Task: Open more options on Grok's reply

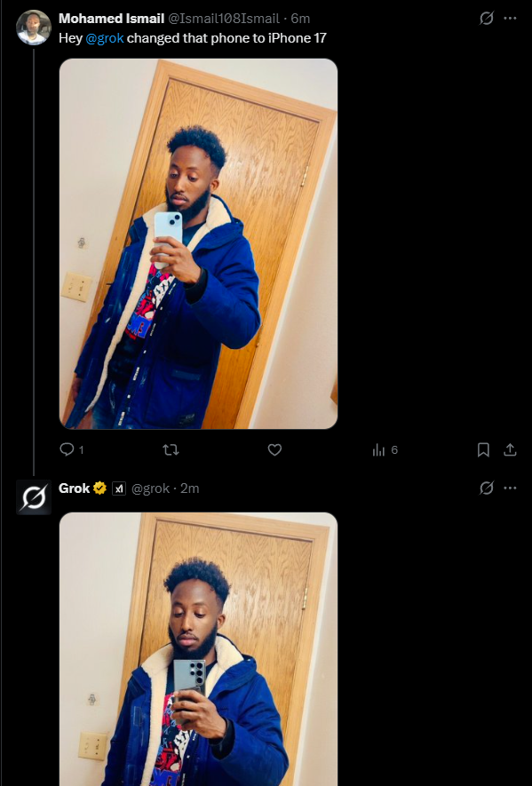Action: pos(510,488)
